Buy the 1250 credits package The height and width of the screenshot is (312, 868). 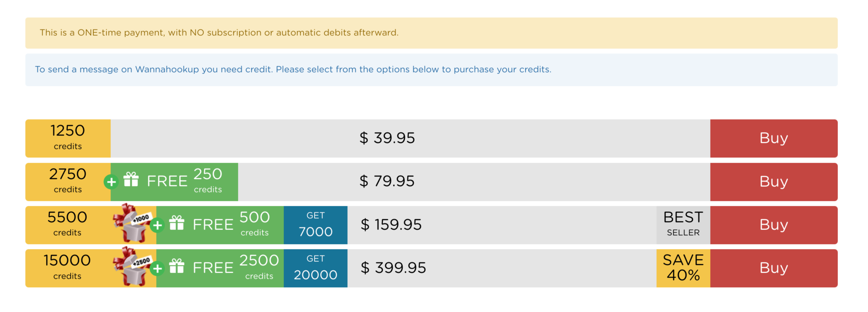[x=773, y=138]
